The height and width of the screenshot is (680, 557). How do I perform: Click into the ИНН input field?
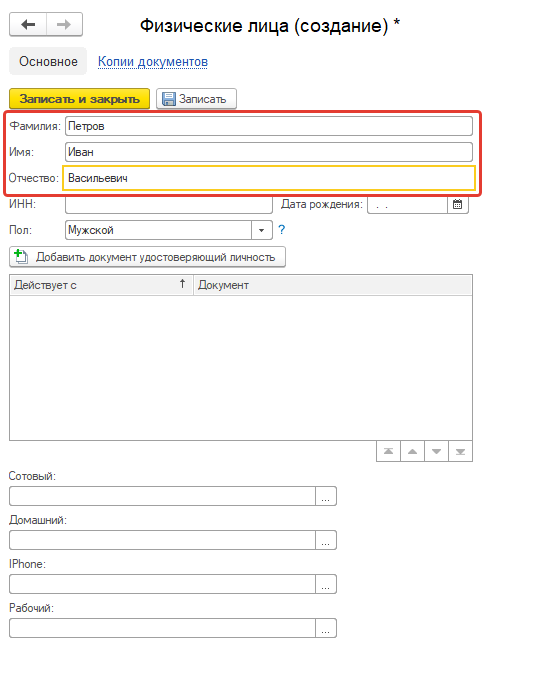169,204
